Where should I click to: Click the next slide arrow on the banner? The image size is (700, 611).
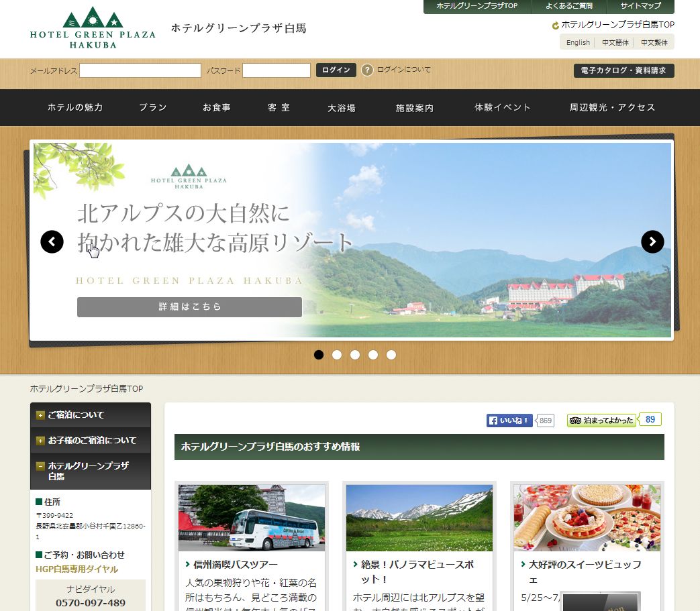click(x=652, y=241)
